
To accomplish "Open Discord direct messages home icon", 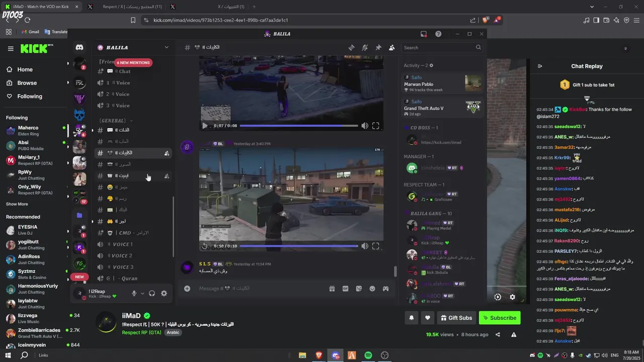I will click(79, 47).
